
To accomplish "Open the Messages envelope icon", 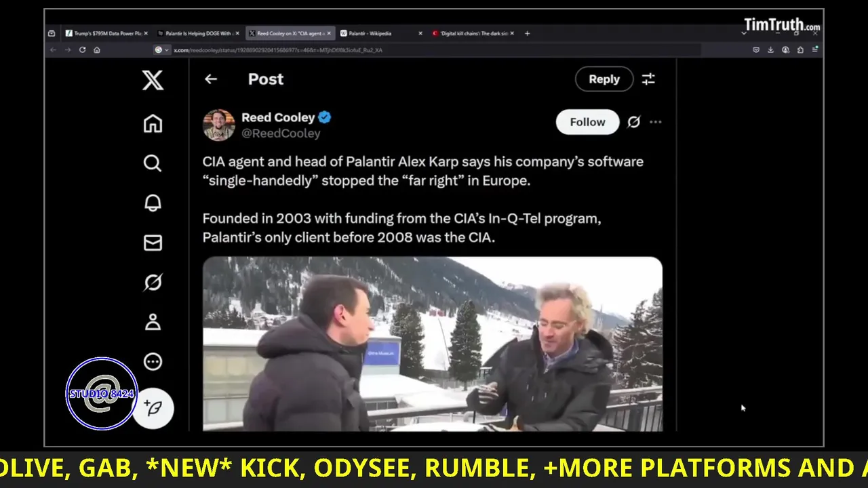I will tap(153, 243).
